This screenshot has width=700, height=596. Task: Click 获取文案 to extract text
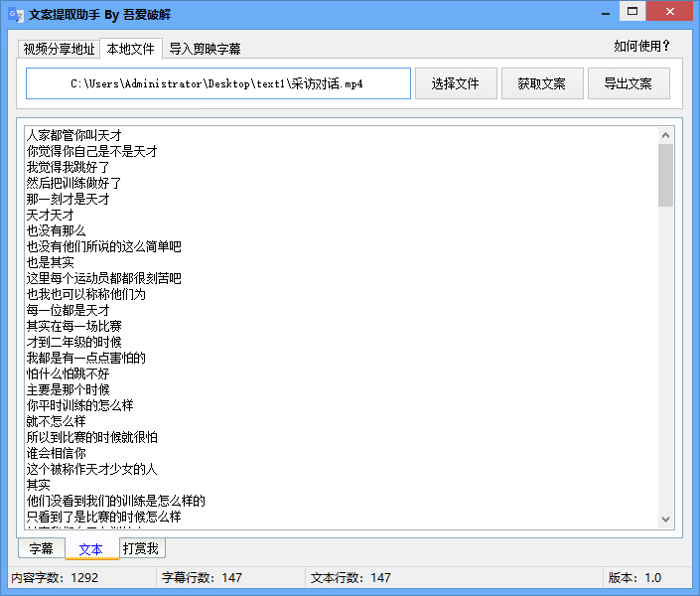[x=541, y=83]
